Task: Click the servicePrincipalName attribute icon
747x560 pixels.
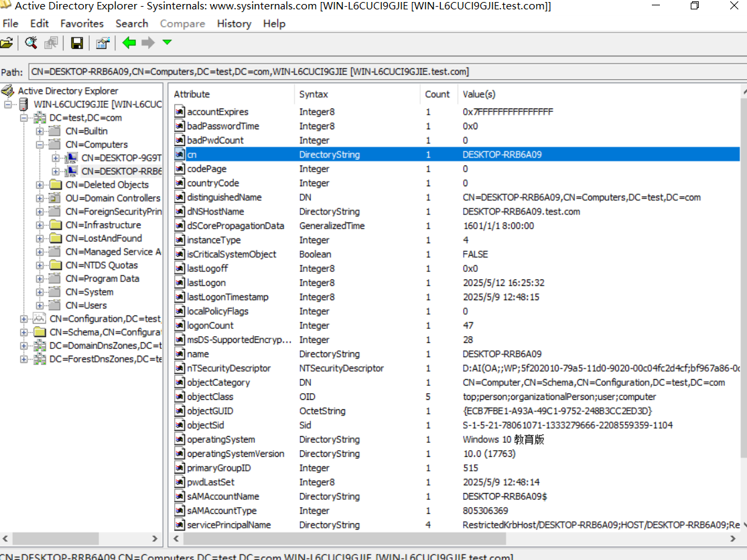Action: 180,524
